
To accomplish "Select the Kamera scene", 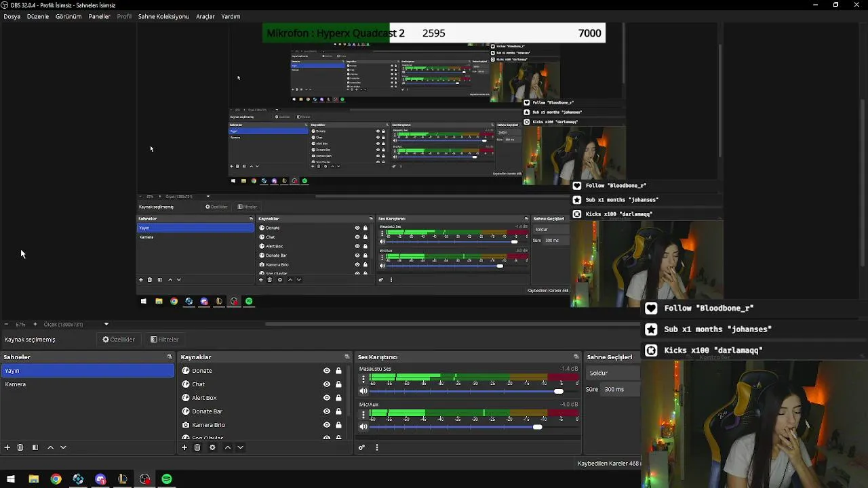I will 87,384.
